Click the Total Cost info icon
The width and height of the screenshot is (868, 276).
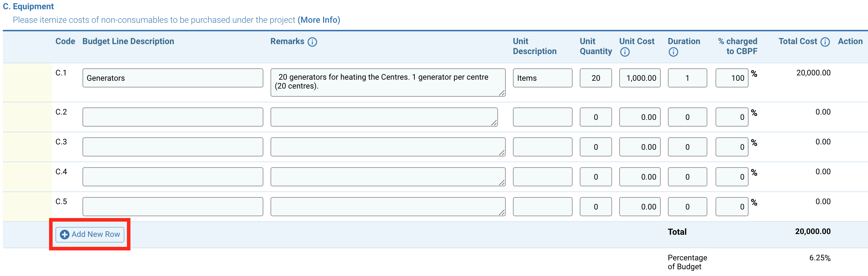click(x=825, y=42)
